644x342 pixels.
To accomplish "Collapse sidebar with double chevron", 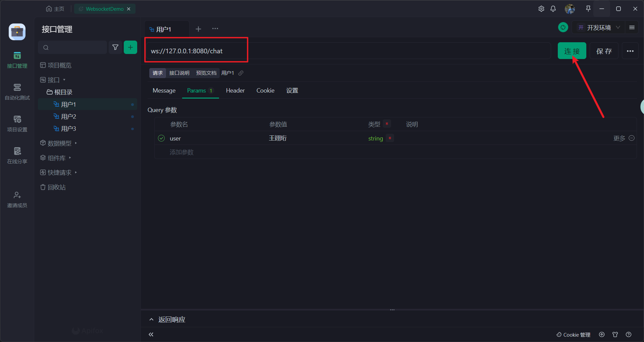I will pyautogui.click(x=151, y=334).
